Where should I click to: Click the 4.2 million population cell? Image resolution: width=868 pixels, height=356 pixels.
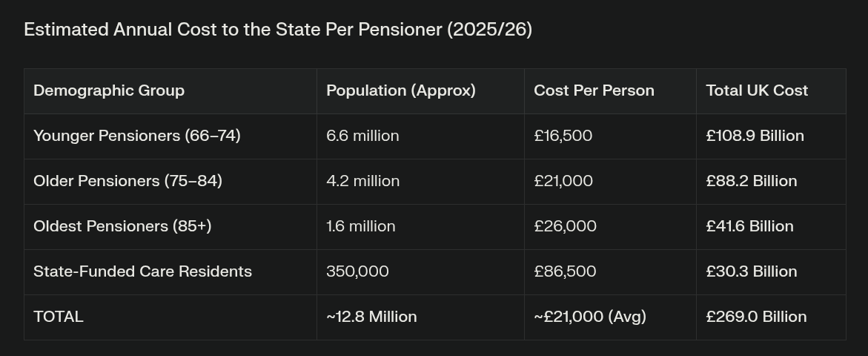(362, 181)
